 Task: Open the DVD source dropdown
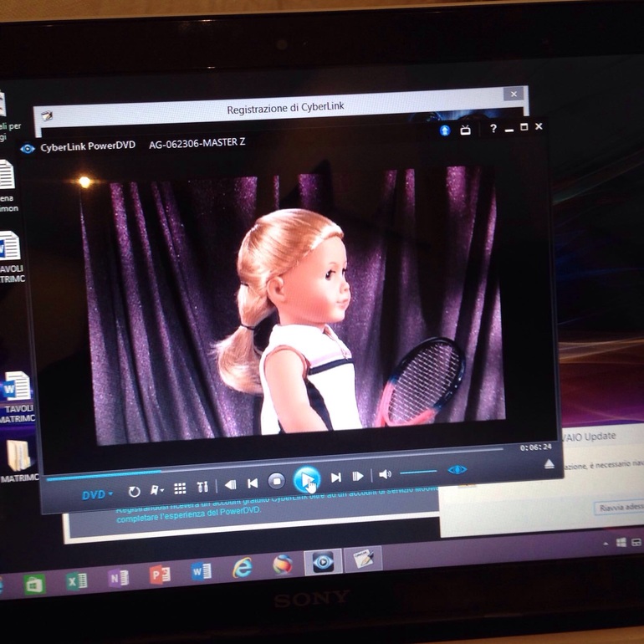(97, 494)
